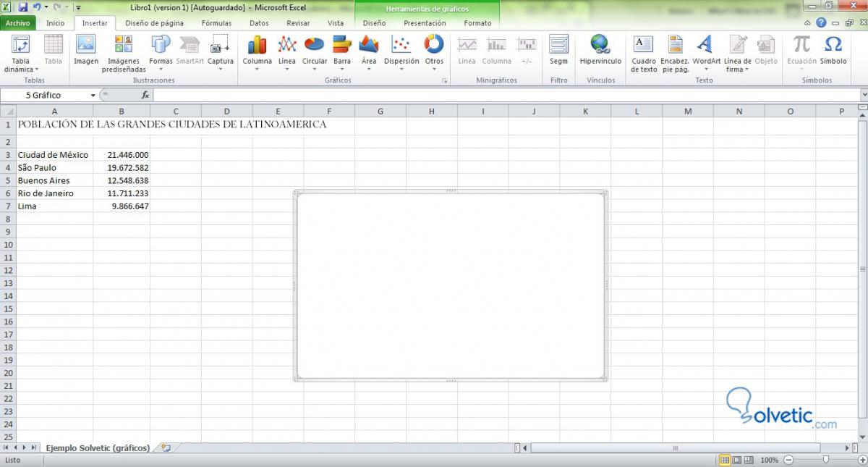Select column header D

(226, 111)
